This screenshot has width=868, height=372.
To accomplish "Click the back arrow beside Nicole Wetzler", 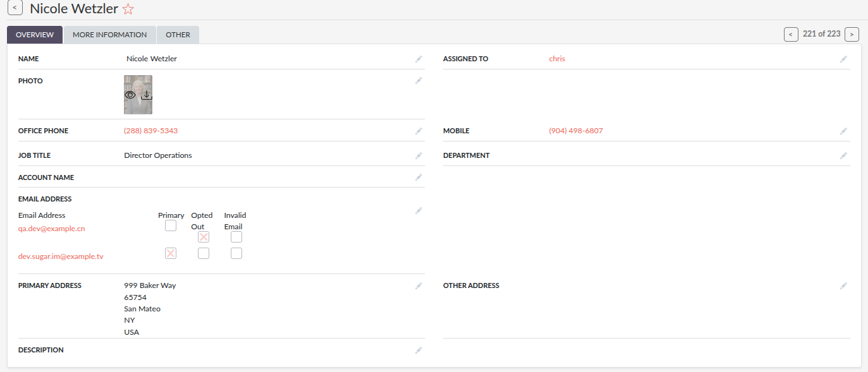I will [x=16, y=8].
